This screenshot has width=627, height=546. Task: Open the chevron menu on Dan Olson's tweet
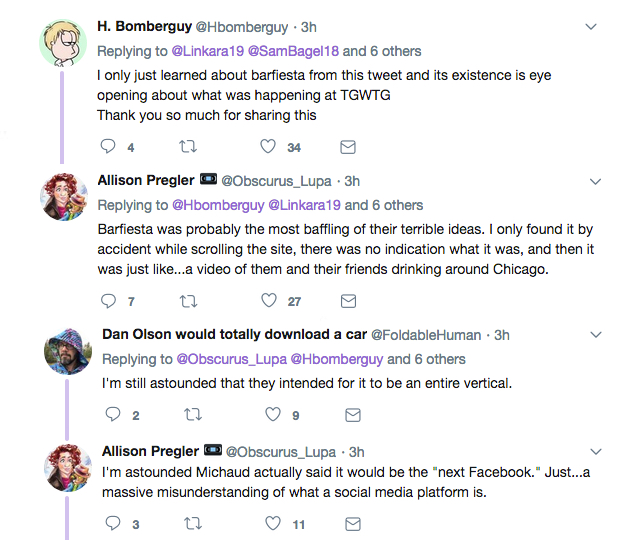pyautogui.click(x=595, y=335)
